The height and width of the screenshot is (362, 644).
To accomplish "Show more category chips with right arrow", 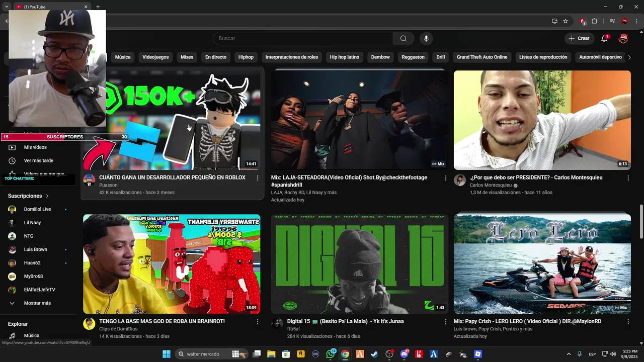I will tap(629, 57).
